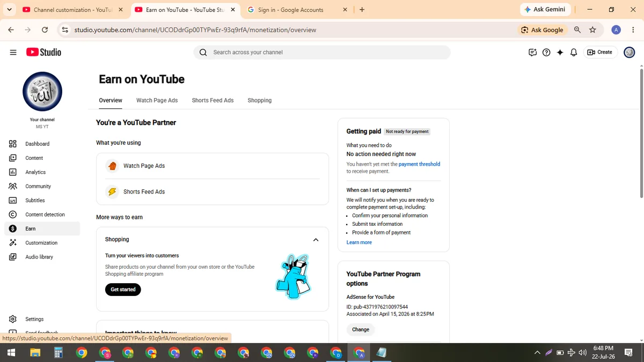Click the Not ready for payment badge
644x362 pixels.
[x=407, y=131]
